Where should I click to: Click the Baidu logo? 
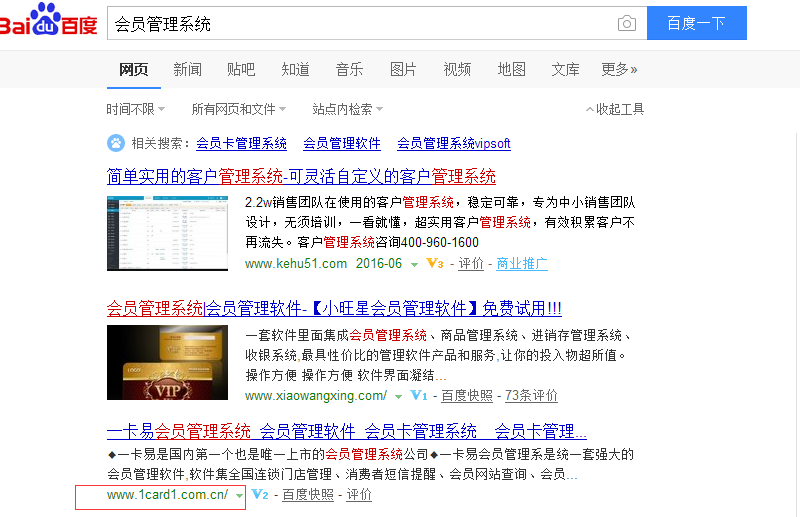click(x=47, y=20)
